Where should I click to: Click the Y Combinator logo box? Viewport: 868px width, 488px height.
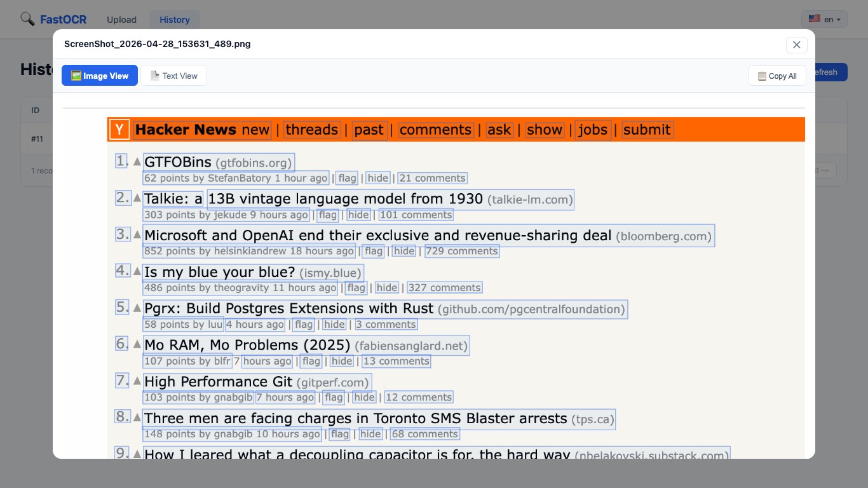click(x=119, y=130)
